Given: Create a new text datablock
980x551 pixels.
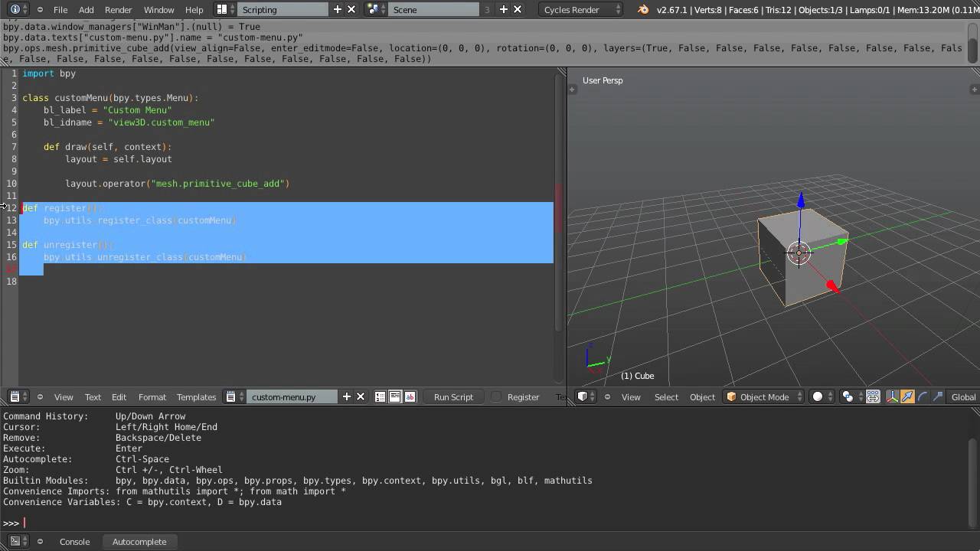Looking at the screenshot, I should 347,396.
